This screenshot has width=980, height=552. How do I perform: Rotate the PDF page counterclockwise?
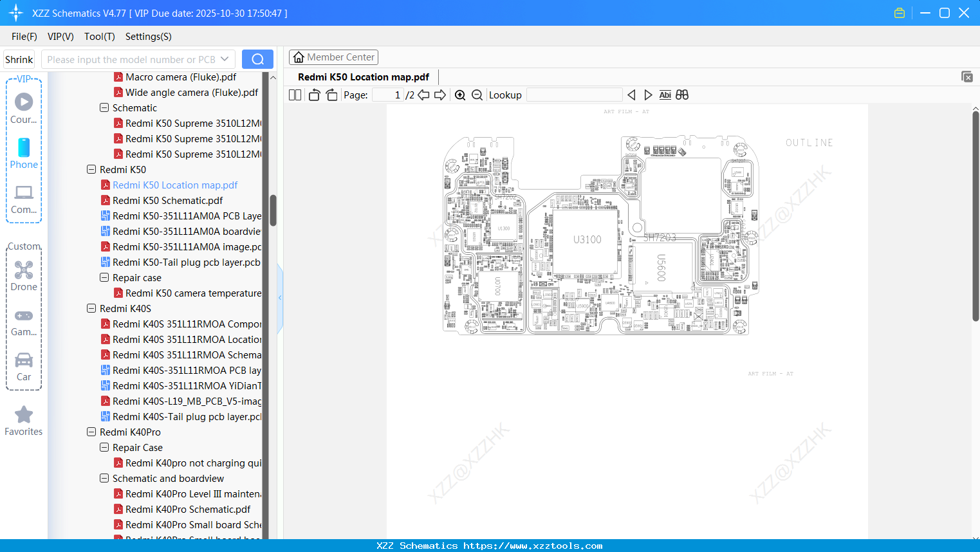coord(313,94)
